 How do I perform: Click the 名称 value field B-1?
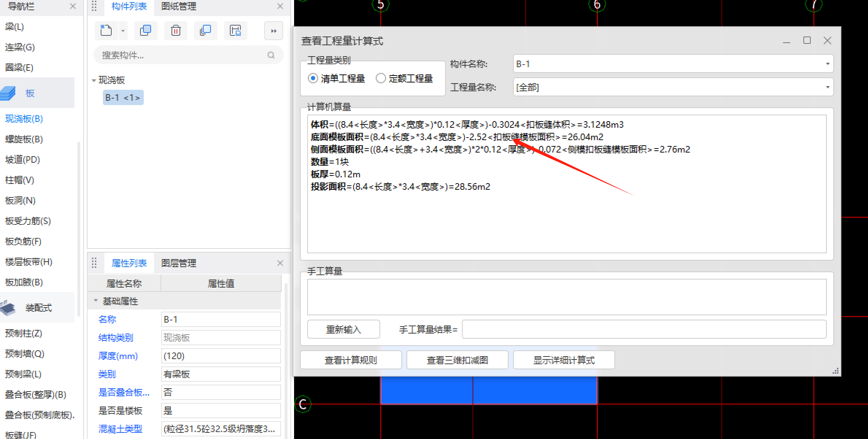tap(221, 319)
